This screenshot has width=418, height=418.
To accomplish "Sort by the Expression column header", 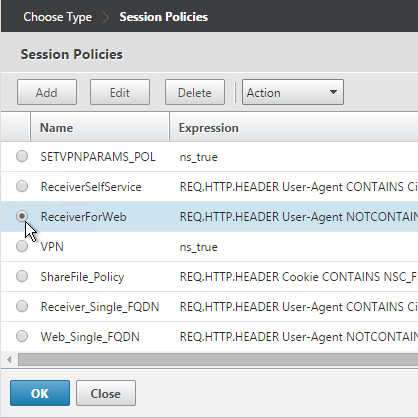I will point(294,127).
